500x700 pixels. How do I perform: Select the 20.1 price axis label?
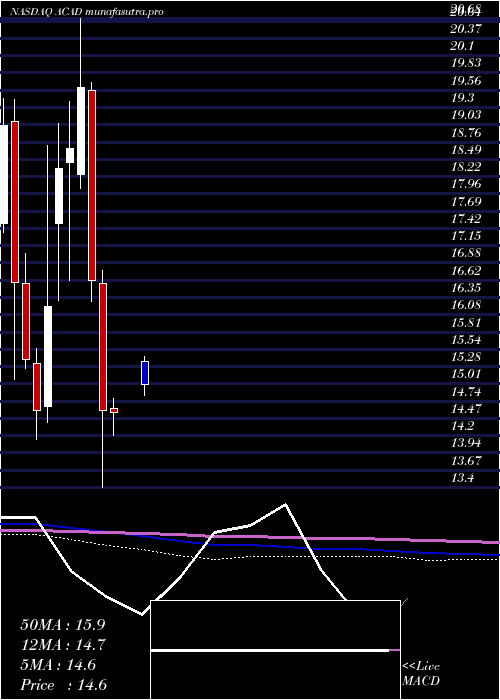coord(463,46)
